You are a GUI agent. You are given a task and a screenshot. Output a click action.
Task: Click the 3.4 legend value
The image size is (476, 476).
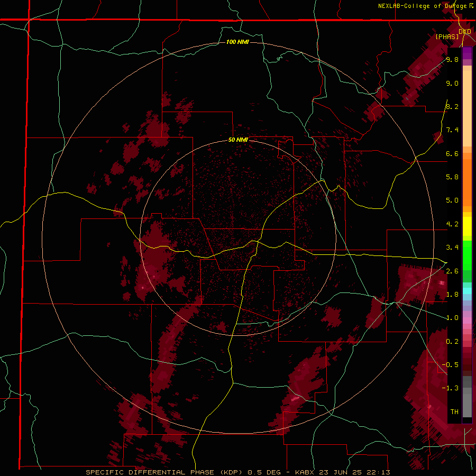tap(452, 248)
